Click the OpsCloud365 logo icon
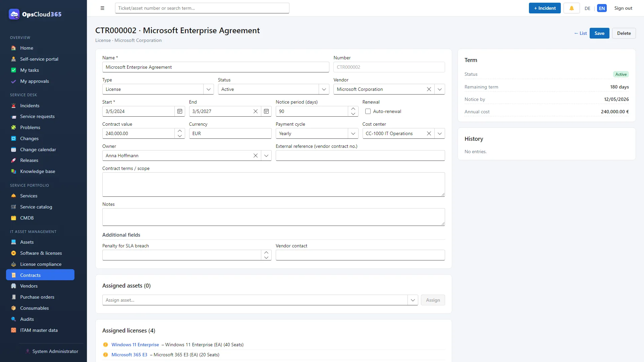The width and height of the screenshot is (644, 362). [14, 14]
